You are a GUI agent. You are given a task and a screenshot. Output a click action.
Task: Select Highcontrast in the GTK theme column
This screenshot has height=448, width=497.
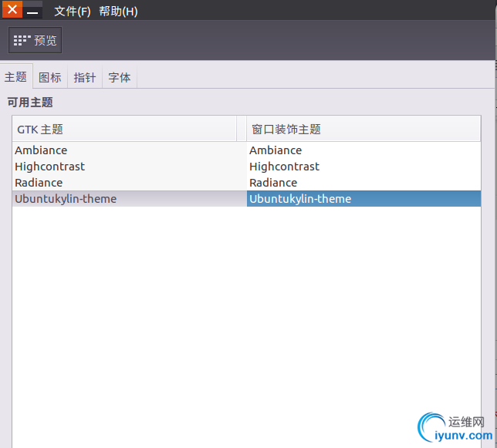tap(130, 167)
